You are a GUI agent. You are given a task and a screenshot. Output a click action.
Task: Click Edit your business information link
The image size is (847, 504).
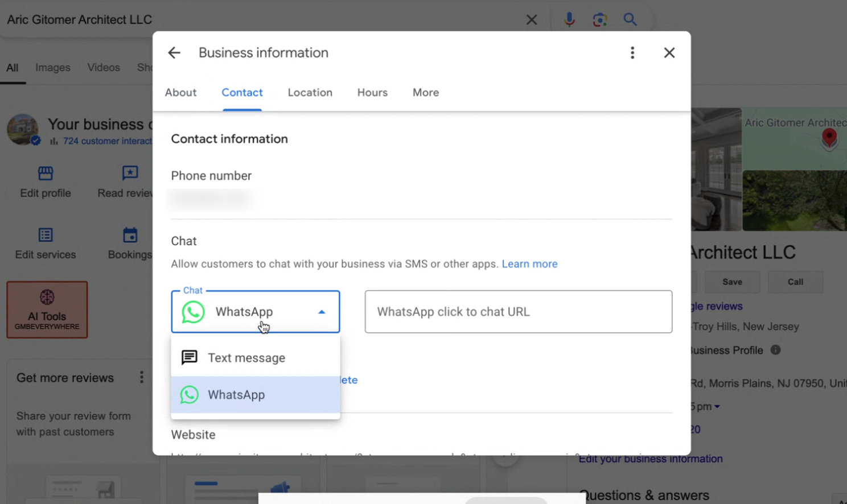tap(651, 458)
